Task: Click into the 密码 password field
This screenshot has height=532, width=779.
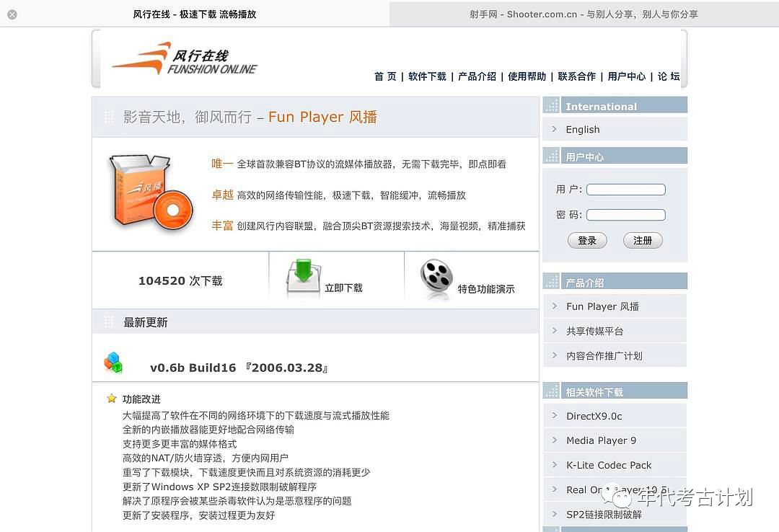Action: coord(625,215)
